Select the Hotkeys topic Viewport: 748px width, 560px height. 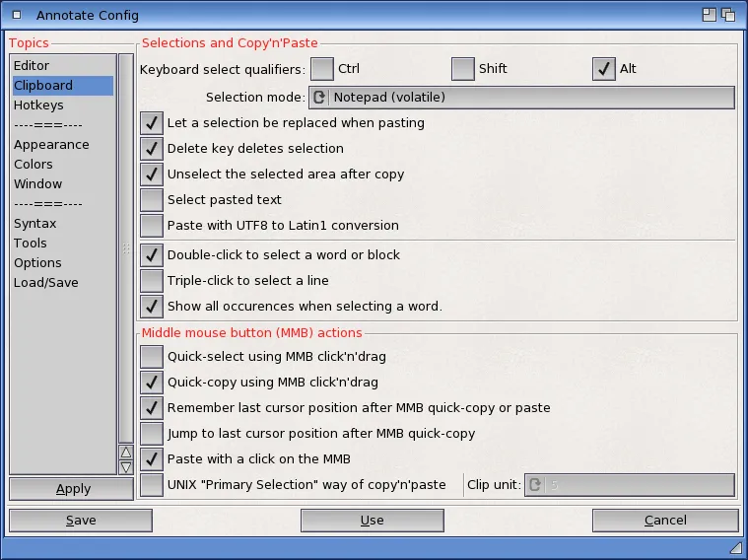pos(38,105)
